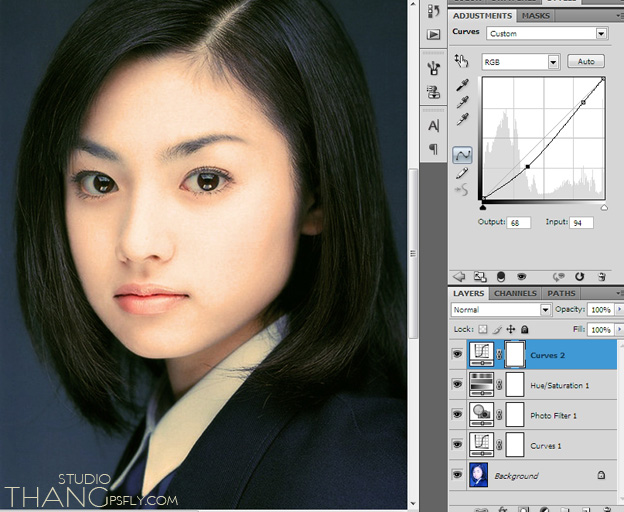Image resolution: width=624 pixels, height=512 pixels.
Task: Click the canvas scrollbar up arrow
Action: [x=413, y=4]
